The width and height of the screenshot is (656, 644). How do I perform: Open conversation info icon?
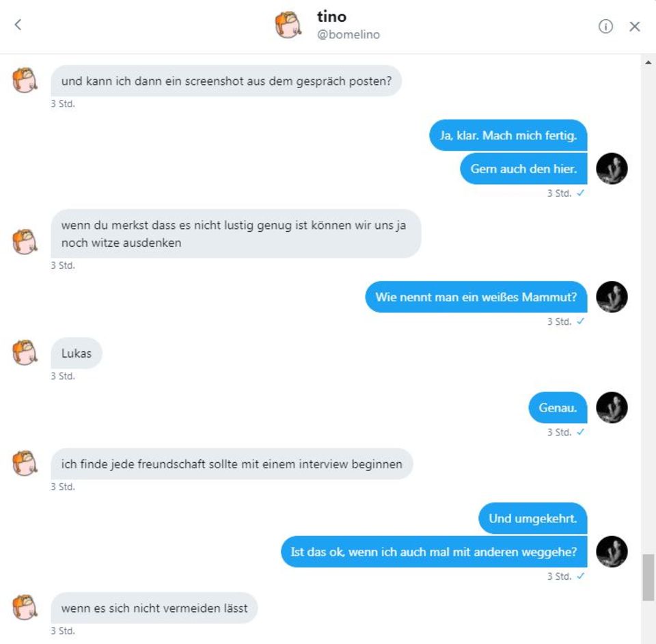coord(605,26)
